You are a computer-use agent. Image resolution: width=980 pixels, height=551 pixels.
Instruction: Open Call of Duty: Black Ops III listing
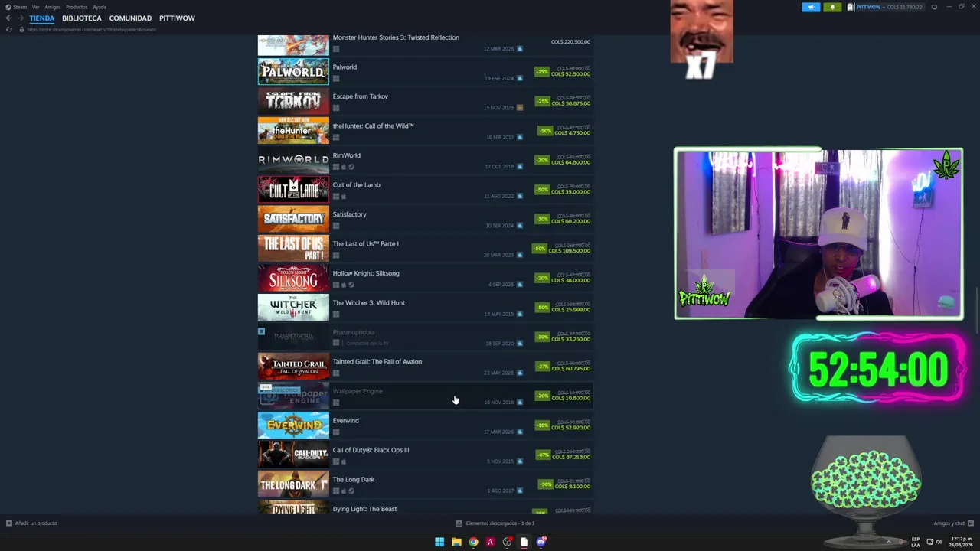[x=426, y=455]
